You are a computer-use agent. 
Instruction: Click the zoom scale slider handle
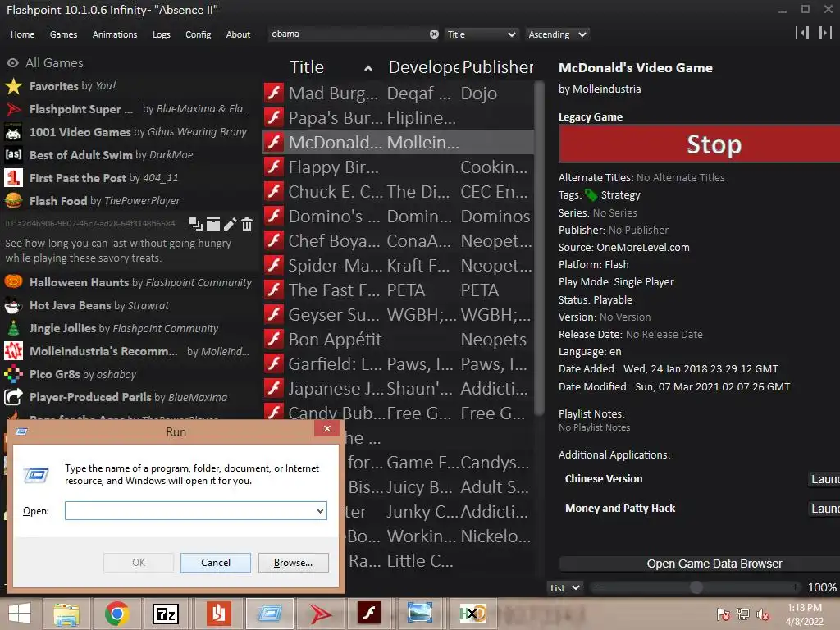(696, 587)
